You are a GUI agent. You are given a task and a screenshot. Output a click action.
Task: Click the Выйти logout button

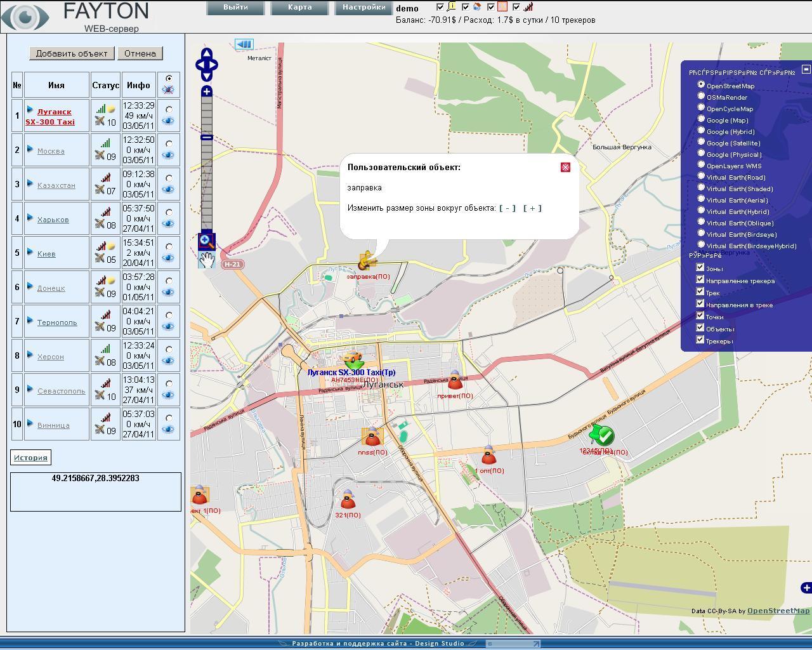click(x=235, y=8)
